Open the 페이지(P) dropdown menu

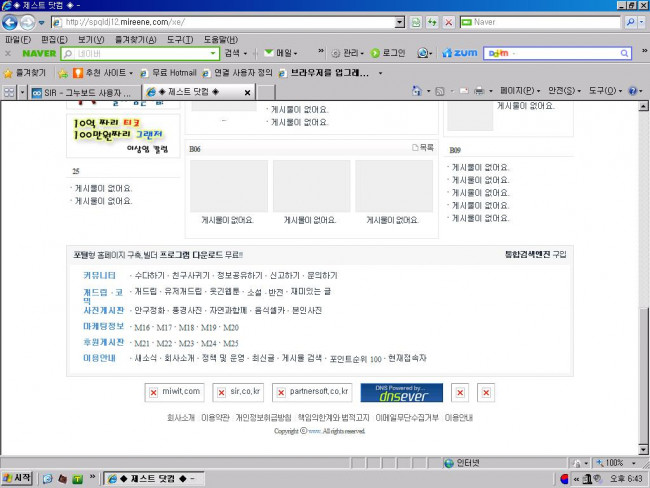click(521, 91)
